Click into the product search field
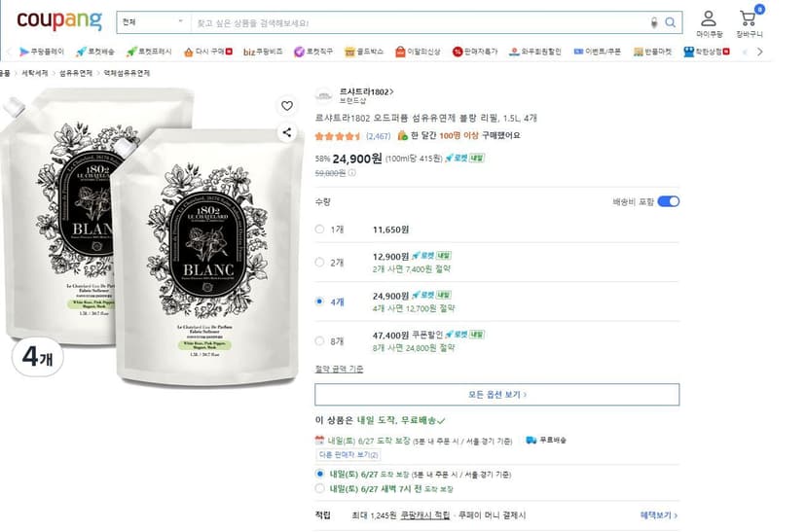 (419, 22)
